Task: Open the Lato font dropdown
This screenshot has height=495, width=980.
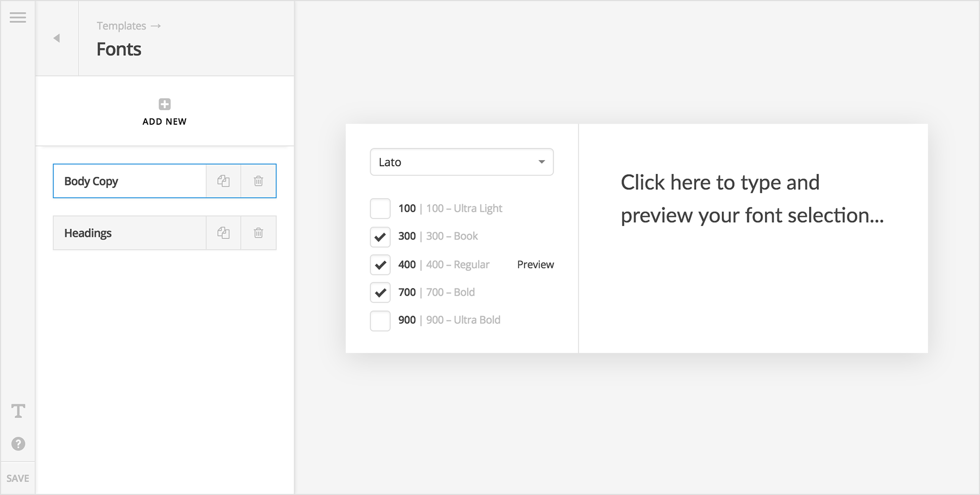Action: tap(541, 162)
